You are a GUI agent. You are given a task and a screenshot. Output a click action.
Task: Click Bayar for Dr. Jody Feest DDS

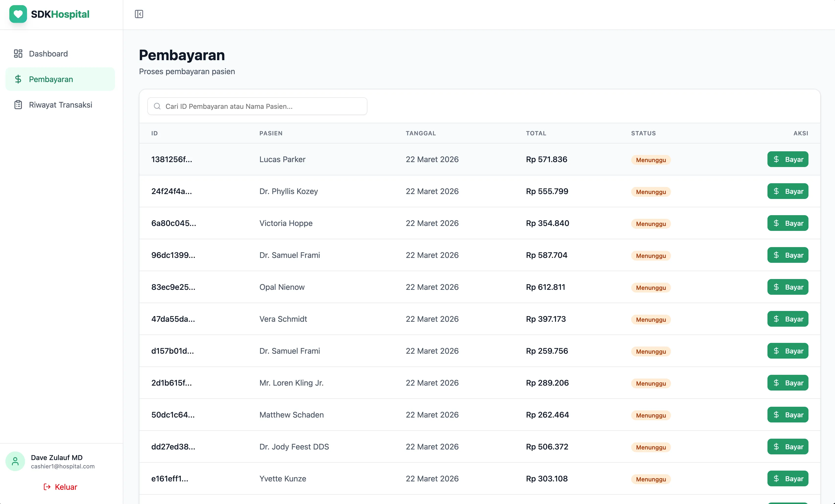788,447
